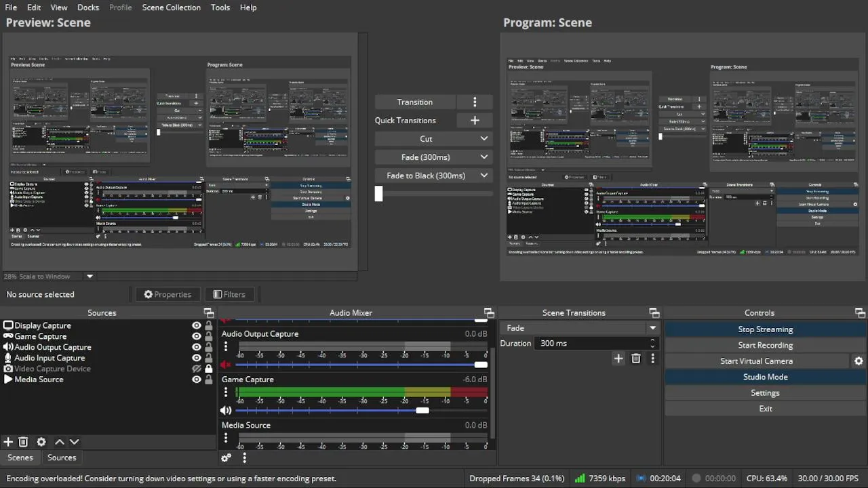Open the Fade scene transition combo box
This screenshot has width=868, height=488.
[580, 328]
